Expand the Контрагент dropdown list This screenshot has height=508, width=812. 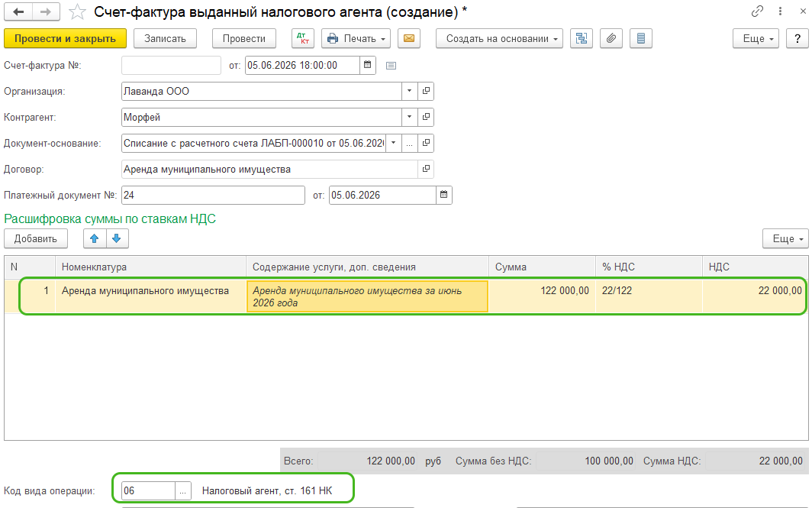(409, 117)
